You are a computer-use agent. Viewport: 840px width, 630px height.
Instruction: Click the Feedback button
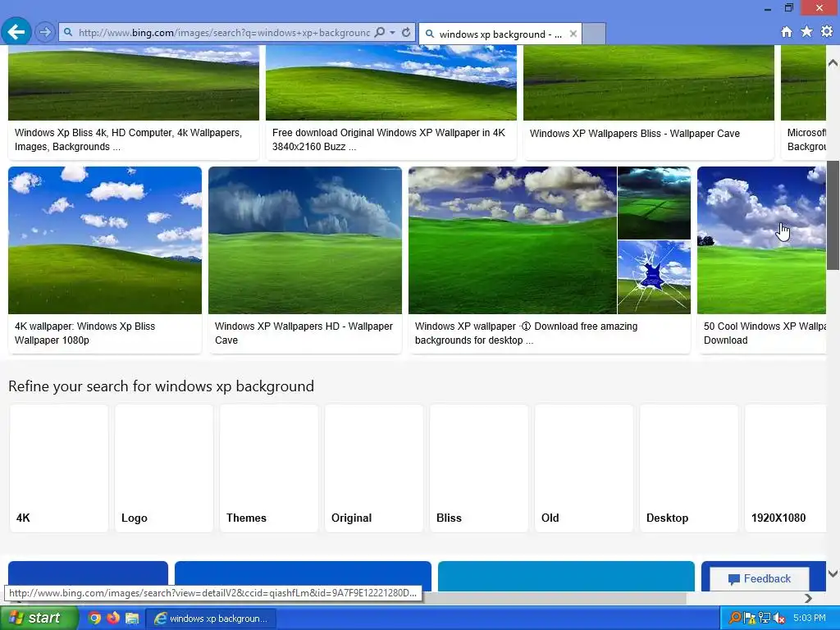[x=760, y=578]
